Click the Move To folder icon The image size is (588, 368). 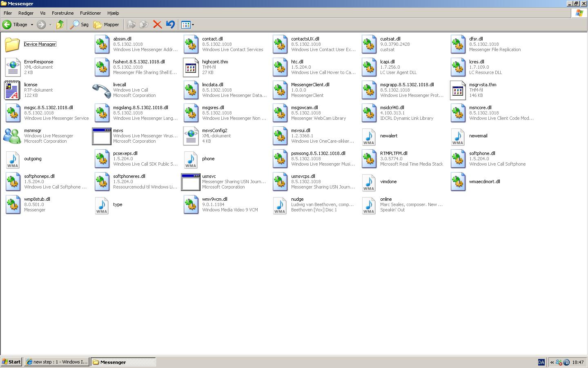point(131,25)
